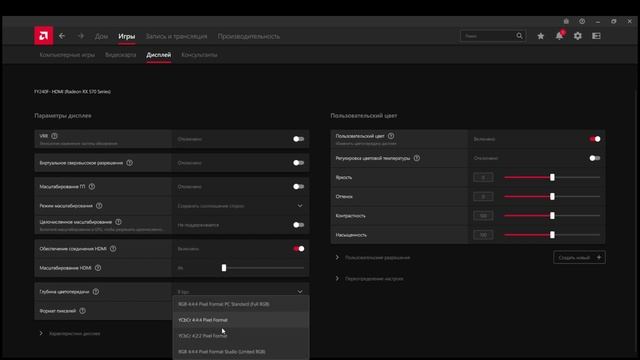This screenshot has width=640, height=360.
Task: Click help icon beside Обеспечение соединения HDMI
Action: click(113, 249)
